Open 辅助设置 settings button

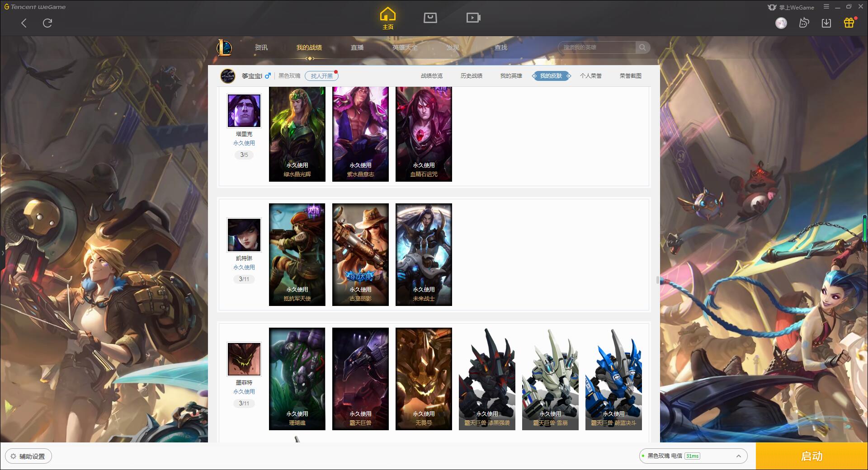click(x=28, y=456)
